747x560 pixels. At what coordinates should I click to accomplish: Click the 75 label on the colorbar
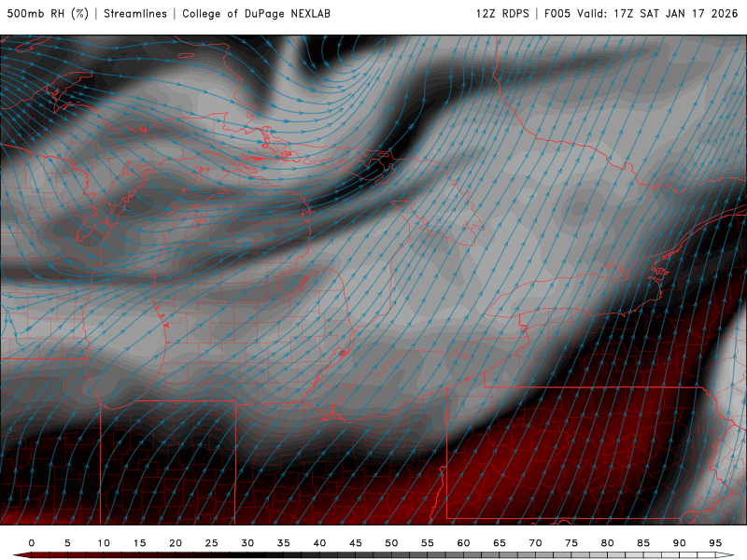571,543
